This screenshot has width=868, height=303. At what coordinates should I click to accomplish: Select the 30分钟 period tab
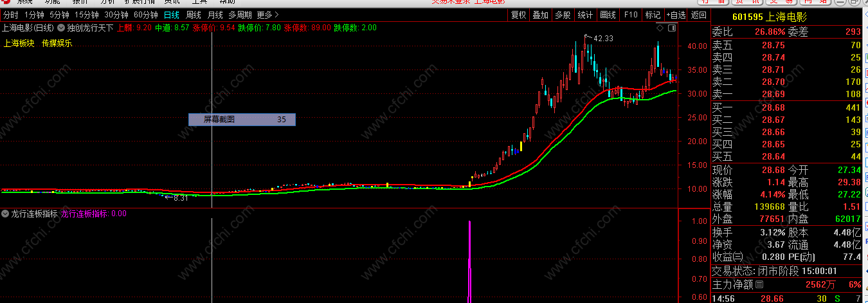[116, 15]
